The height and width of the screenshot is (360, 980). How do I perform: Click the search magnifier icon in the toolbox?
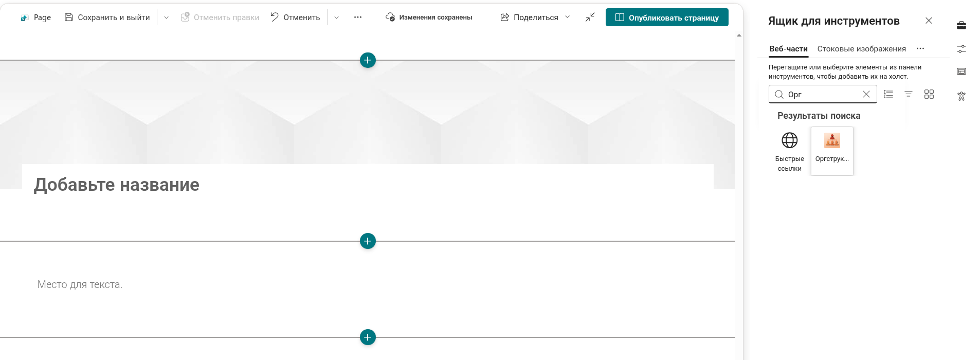(x=779, y=95)
